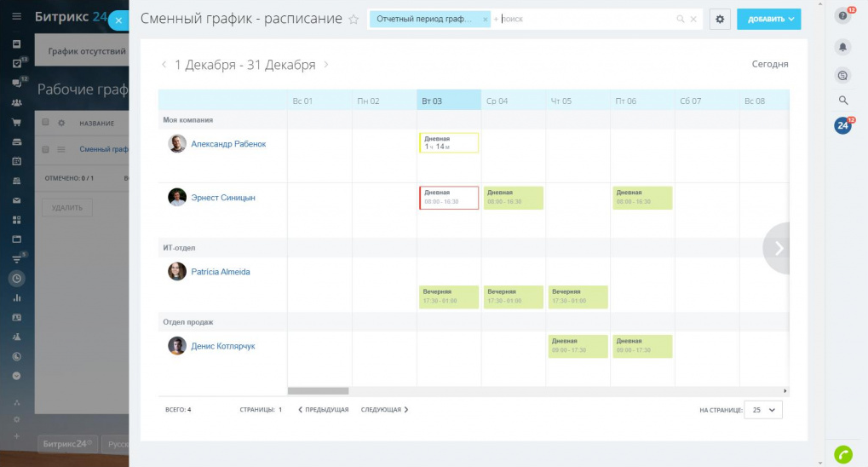
Task: Go to Следующая page
Action: [x=384, y=410]
